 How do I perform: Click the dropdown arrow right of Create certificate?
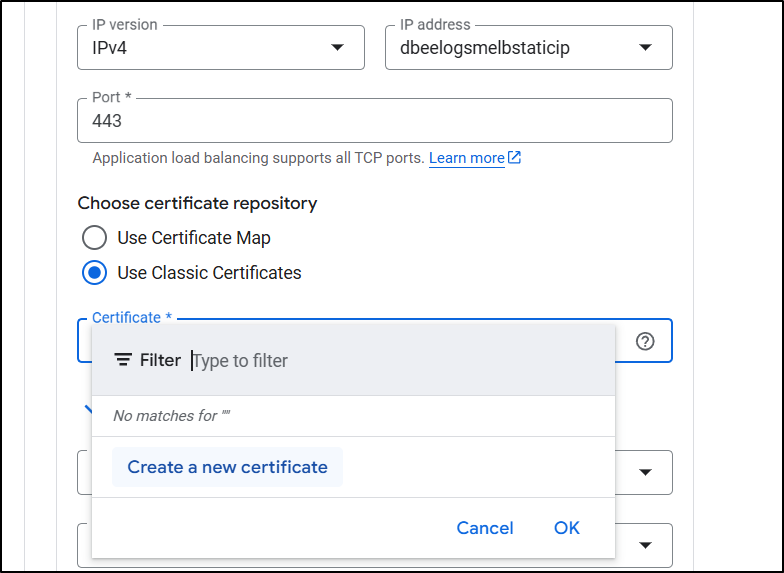click(x=645, y=472)
